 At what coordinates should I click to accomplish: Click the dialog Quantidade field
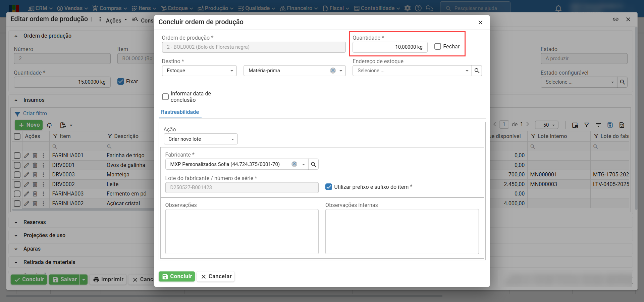pos(390,47)
